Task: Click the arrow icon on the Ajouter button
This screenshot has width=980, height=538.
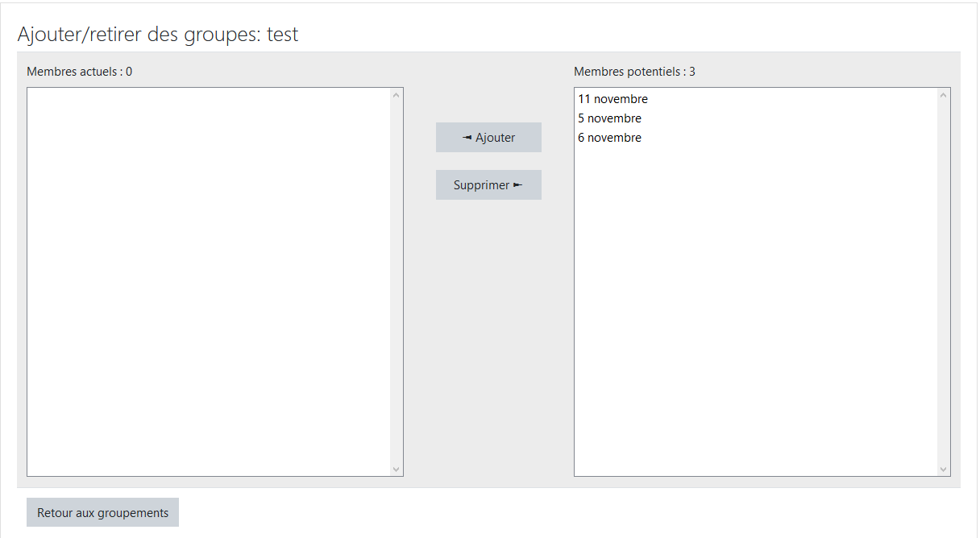Action: [467, 138]
